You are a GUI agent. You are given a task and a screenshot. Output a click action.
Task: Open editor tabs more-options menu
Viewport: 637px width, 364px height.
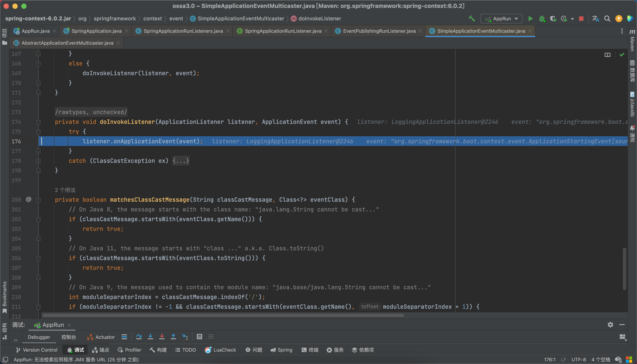click(622, 31)
